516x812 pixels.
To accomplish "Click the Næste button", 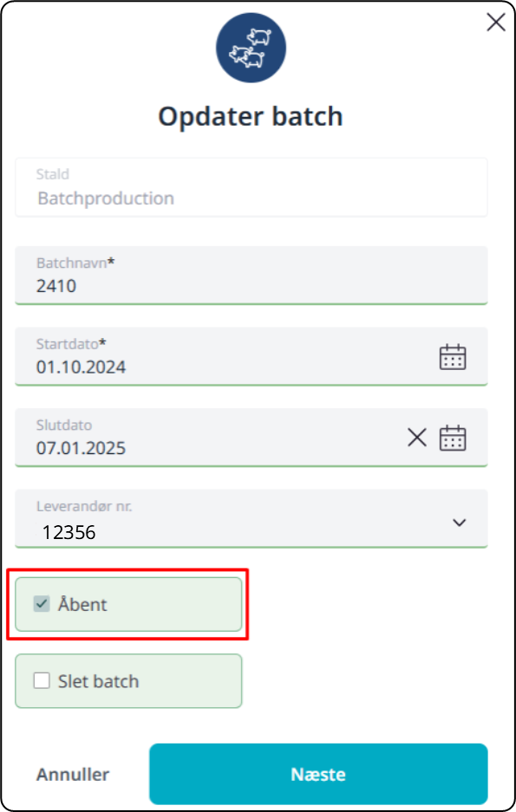I will [x=318, y=774].
